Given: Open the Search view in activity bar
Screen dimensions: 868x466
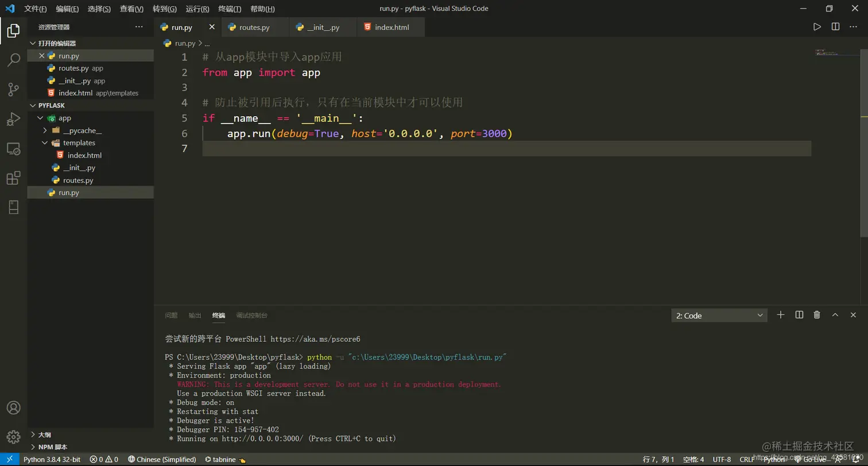Looking at the screenshot, I should pos(13,60).
